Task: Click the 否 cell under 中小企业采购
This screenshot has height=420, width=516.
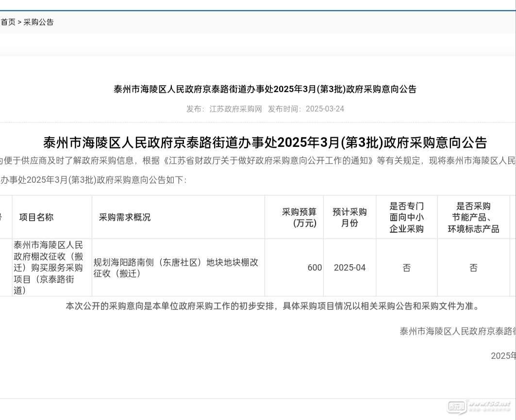Action: point(407,268)
